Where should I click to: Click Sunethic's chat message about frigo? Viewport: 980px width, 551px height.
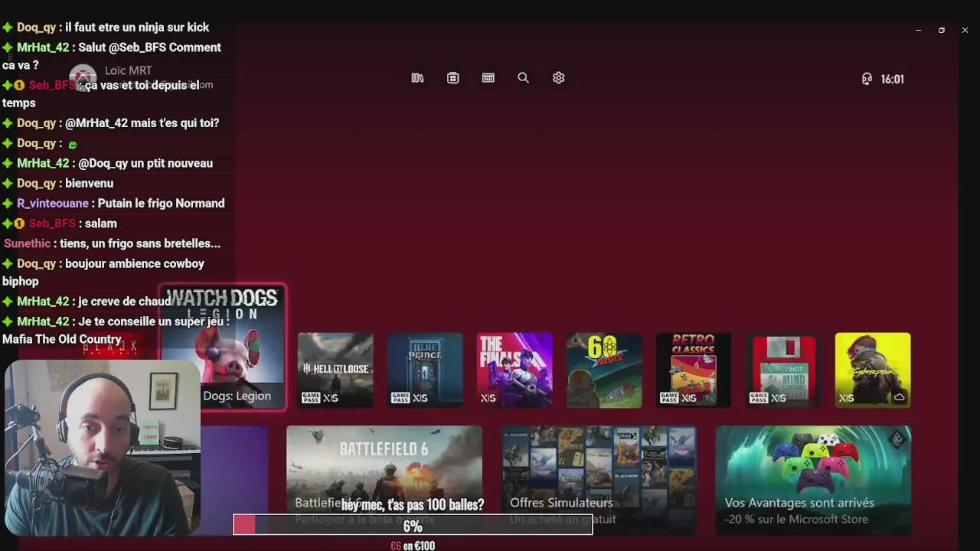112,243
